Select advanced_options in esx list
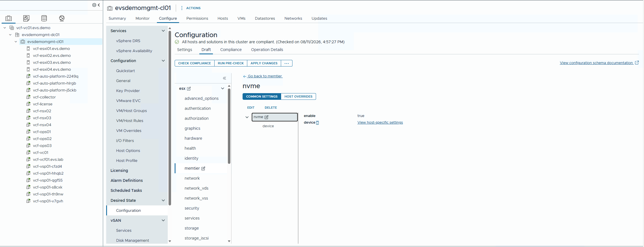Viewport: 644px width, 247px height. [202, 98]
